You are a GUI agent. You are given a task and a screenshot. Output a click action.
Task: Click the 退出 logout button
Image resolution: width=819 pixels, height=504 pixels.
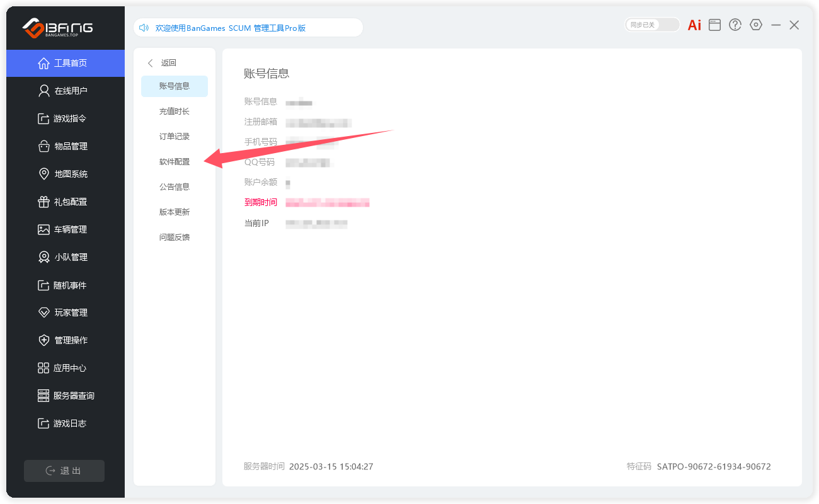(64, 471)
